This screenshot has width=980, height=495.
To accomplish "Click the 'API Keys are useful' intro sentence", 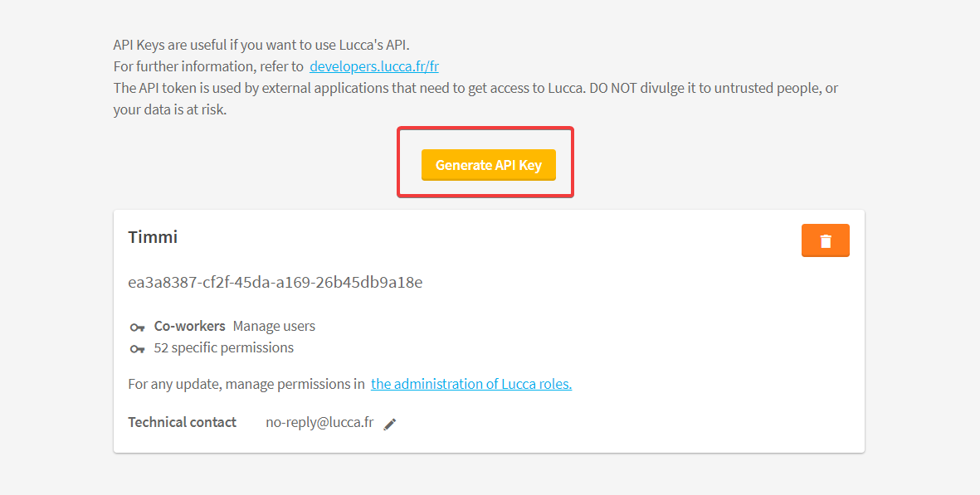I will (x=261, y=45).
